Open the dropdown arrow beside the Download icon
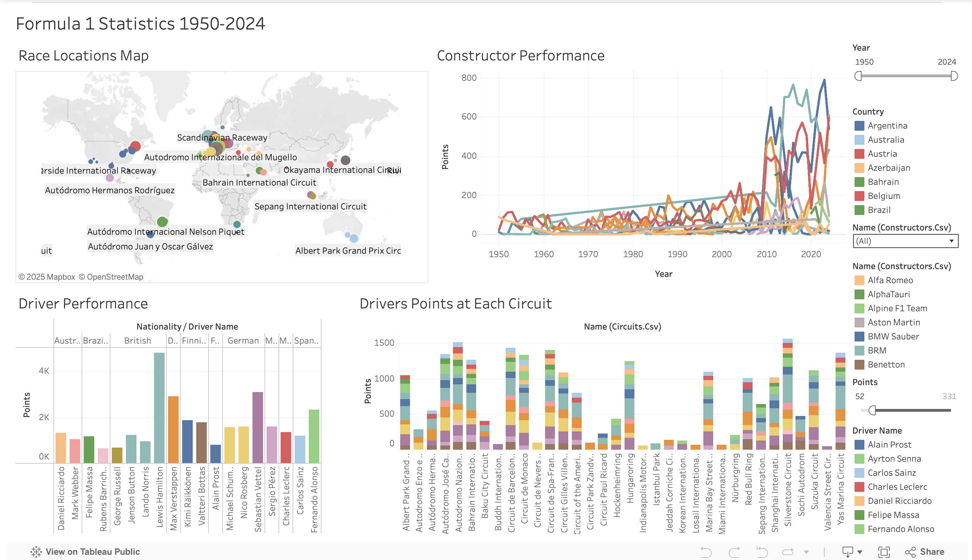 [860, 552]
